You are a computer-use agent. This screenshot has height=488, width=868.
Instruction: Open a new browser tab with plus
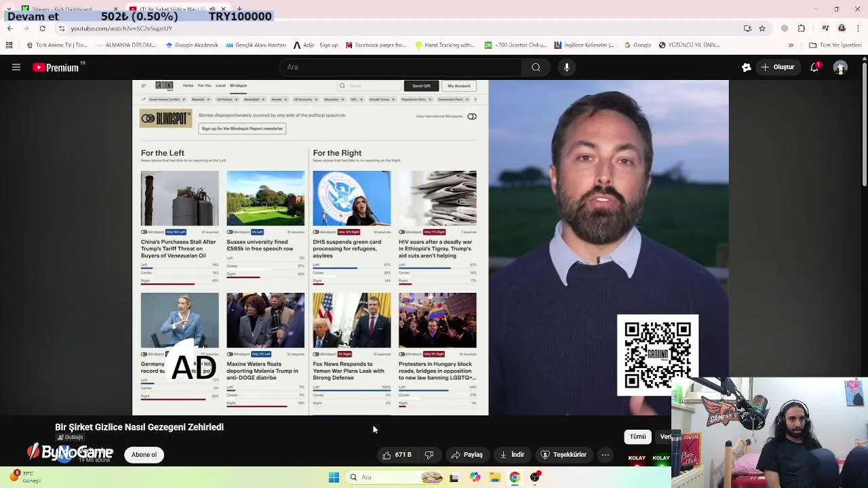(239, 9)
